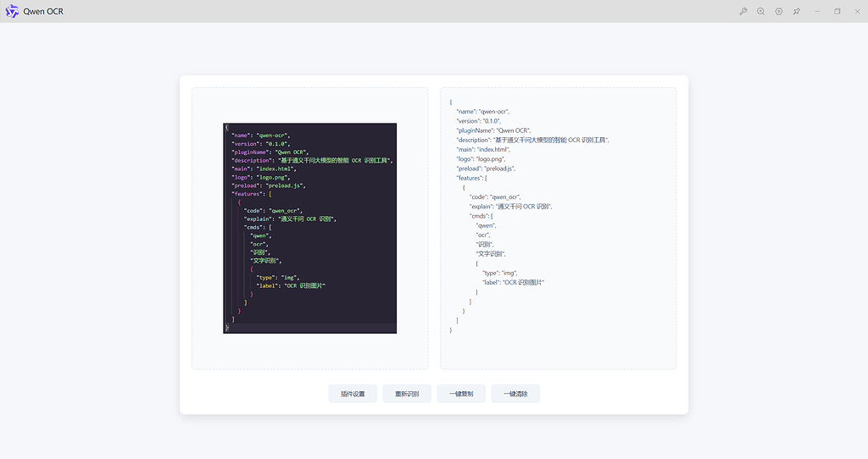This screenshot has height=459, width=868.
Task: Open the hexagon plugin settings icon
Action: point(778,11)
